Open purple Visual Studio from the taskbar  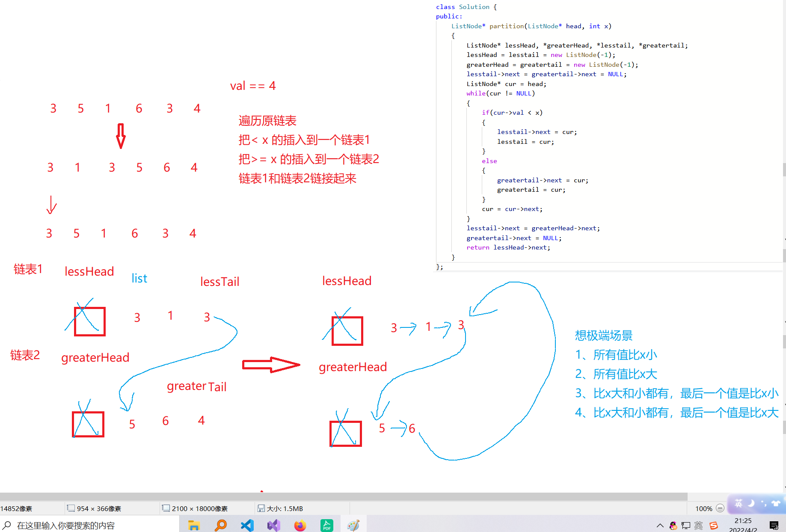[274, 525]
